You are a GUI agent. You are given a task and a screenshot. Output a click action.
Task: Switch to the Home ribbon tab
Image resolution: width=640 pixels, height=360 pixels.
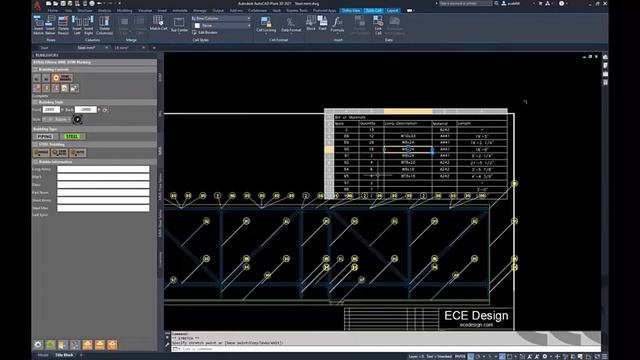pos(53,11)
